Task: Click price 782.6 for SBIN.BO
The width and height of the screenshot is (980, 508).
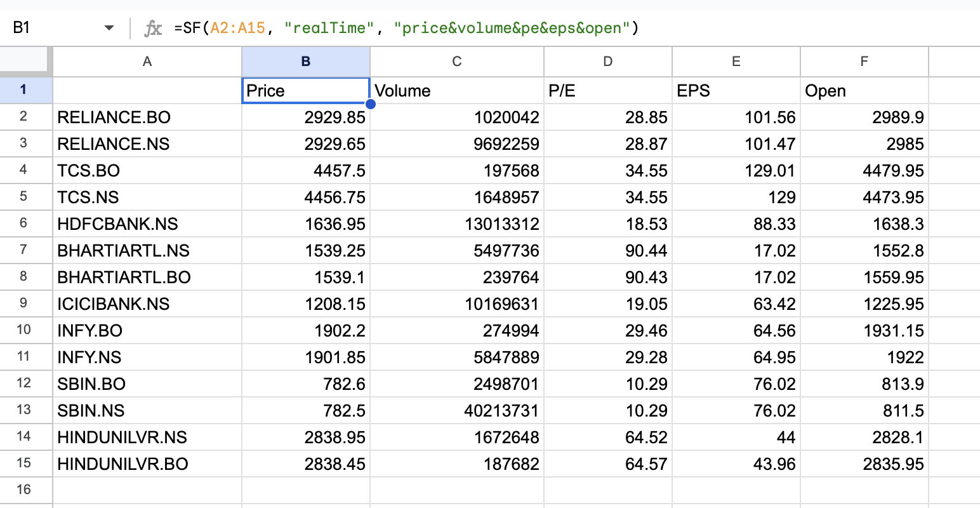Action: pyautogui.click(x=306, y=384)
